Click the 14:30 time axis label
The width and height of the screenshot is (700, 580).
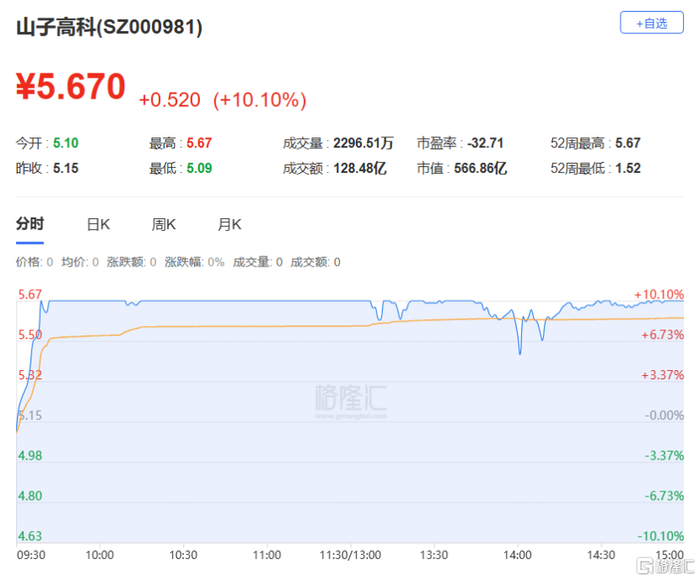[601, 555]
